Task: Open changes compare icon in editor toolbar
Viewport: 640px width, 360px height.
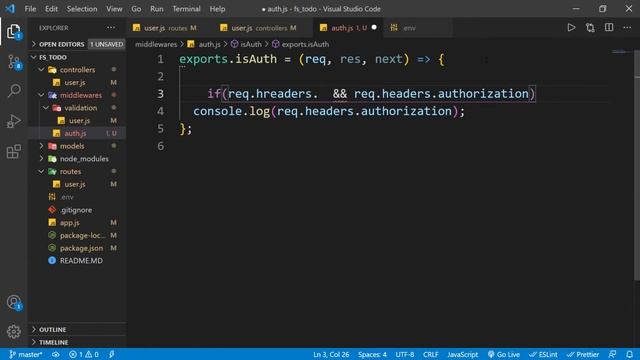Action: [x=590, y=28]
